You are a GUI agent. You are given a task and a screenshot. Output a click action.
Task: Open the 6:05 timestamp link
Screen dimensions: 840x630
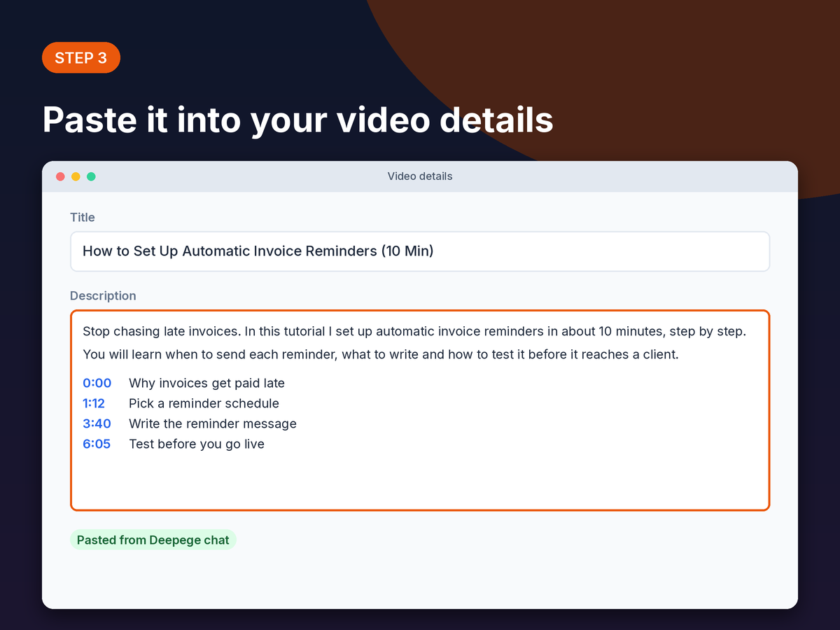97,444
